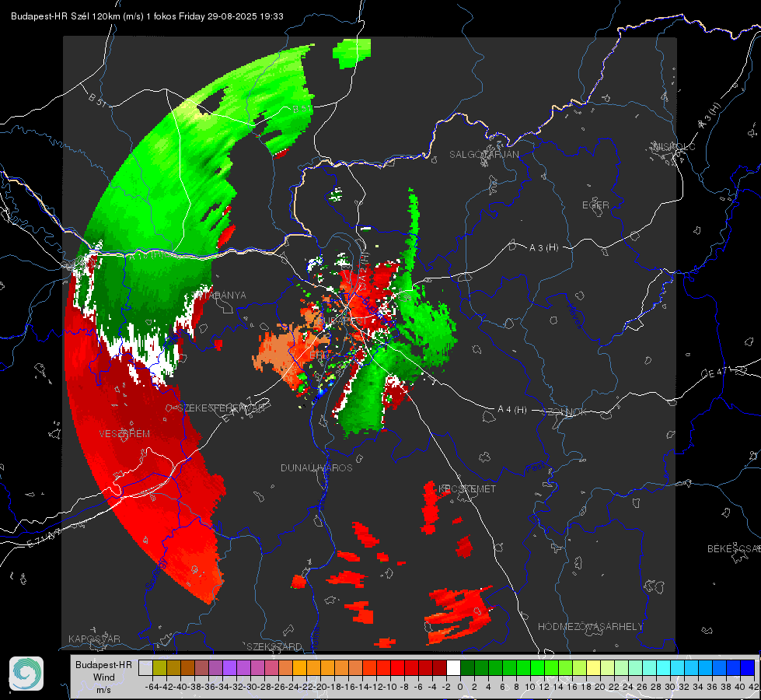Click the '42' legend value label

[753, 687]
